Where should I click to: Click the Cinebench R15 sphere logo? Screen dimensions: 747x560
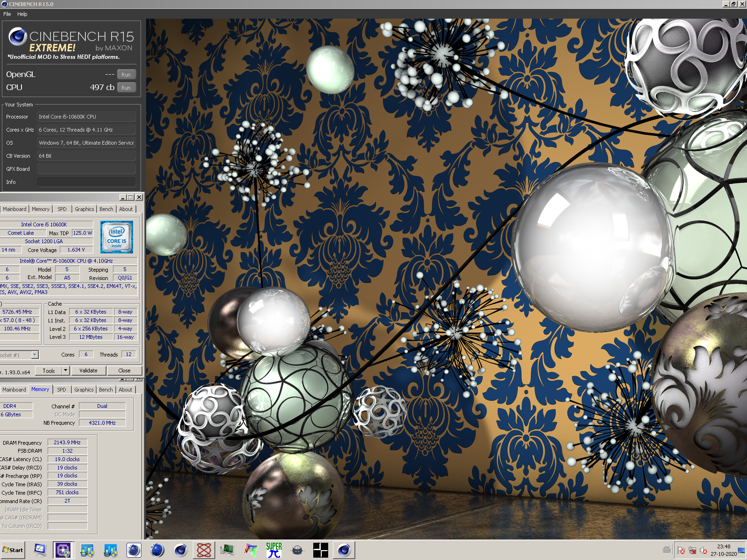click(x=18, y=36)
